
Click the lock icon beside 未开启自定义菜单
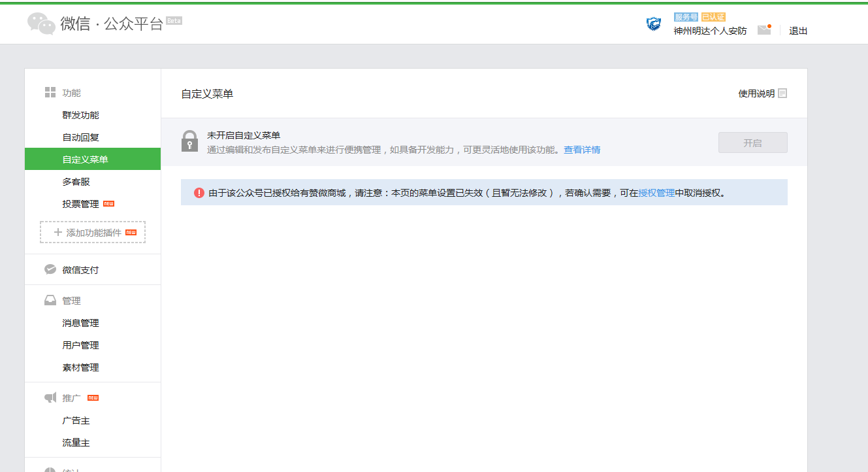click(189, 141)
